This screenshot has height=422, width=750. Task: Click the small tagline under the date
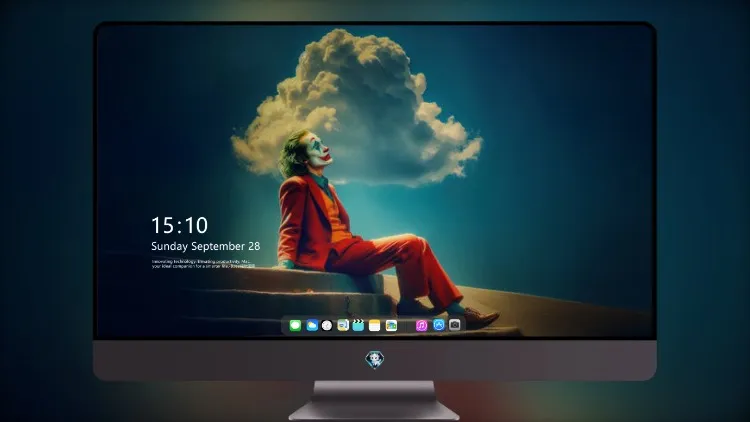(x=203, y=264)
